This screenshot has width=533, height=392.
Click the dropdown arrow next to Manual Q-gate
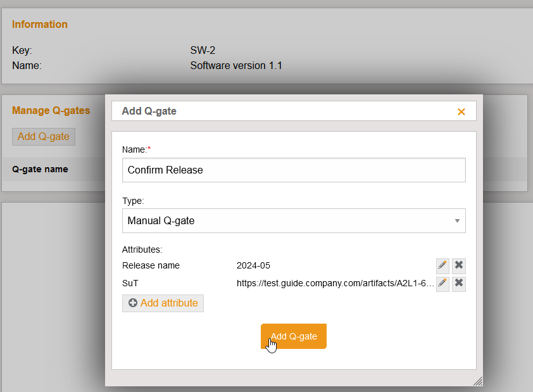pyautogui.click(x=457, y=220)
